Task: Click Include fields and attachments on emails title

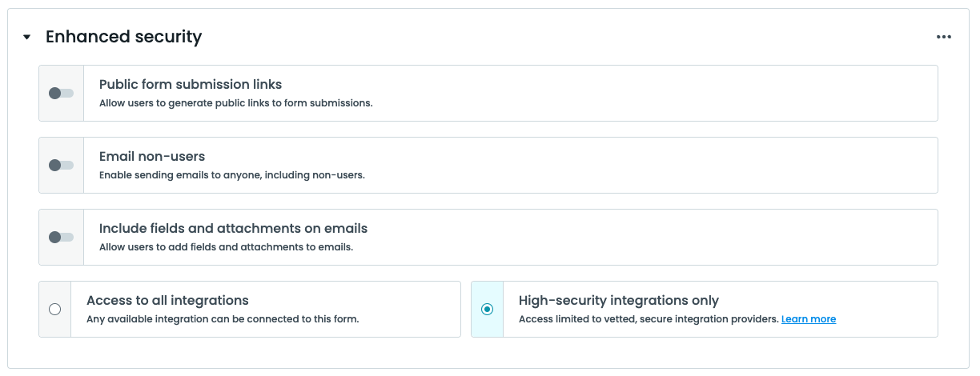Action: 233,228
